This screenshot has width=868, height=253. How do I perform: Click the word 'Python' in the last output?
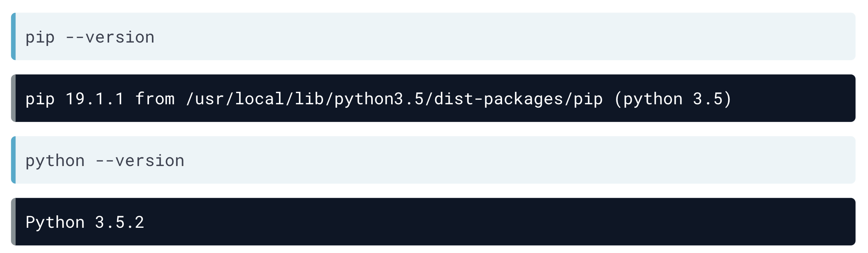click(55, 223)
